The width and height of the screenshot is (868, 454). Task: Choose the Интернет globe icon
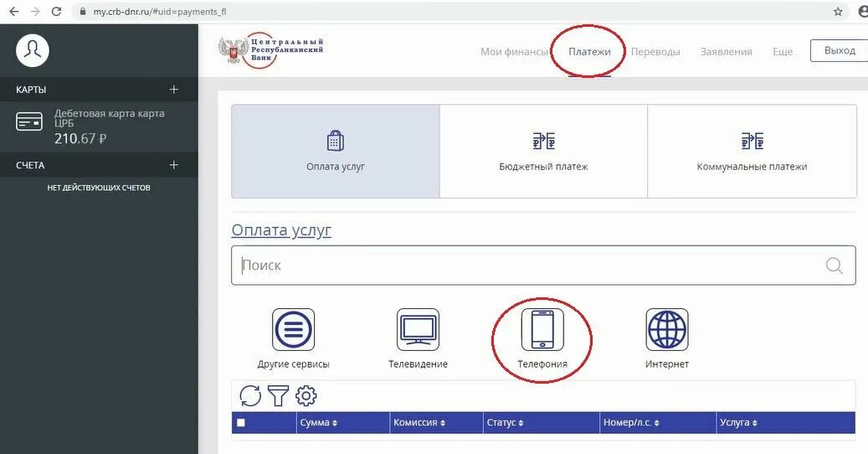(667, 330)
